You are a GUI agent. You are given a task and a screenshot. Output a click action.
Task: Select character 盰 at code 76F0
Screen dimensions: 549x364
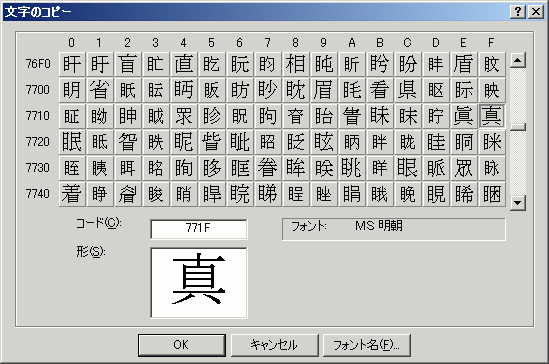[72, 64]
